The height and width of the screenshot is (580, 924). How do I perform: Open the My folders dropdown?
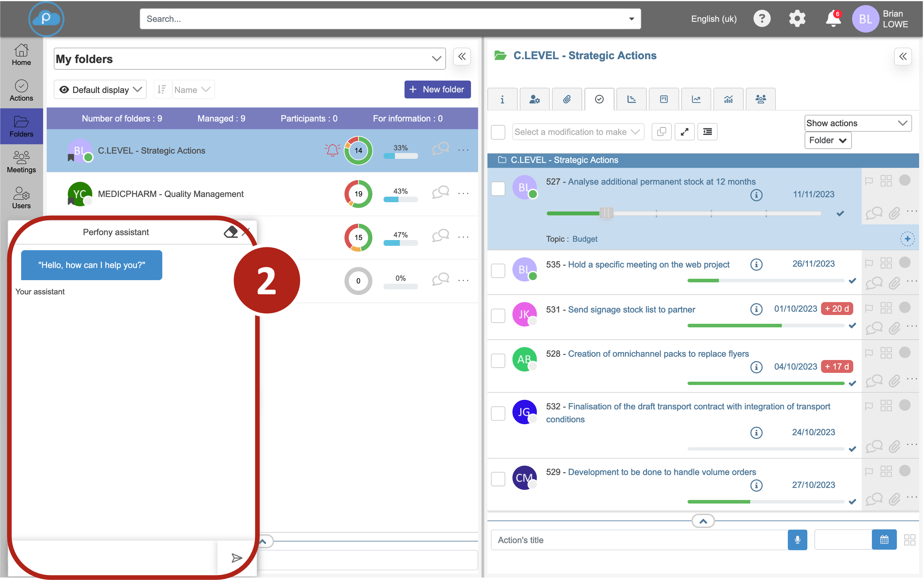click(x=249, y=59)
